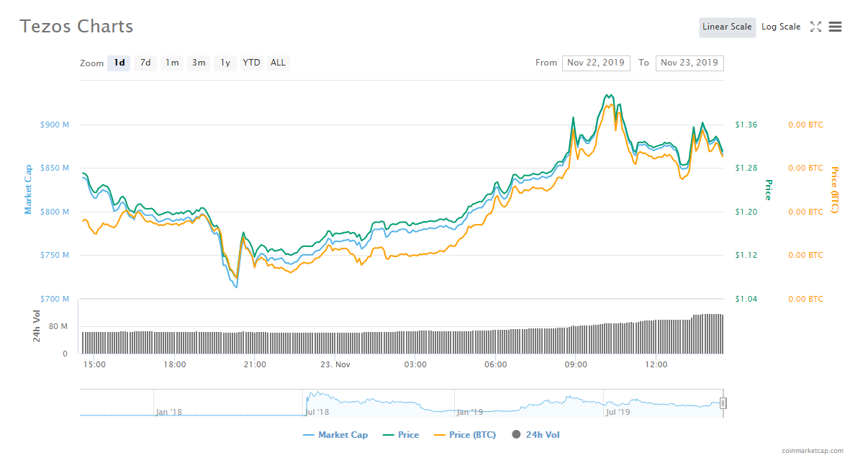Click the 15:00 time axis label
Image resolution: width=868 pixels, height=476 pixels.
pos(95,364)
